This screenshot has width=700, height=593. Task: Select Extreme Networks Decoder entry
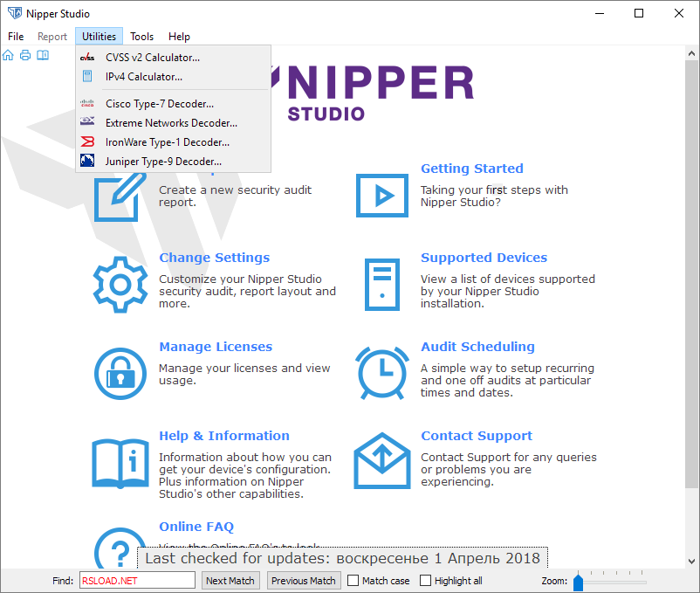click(173, 123)
